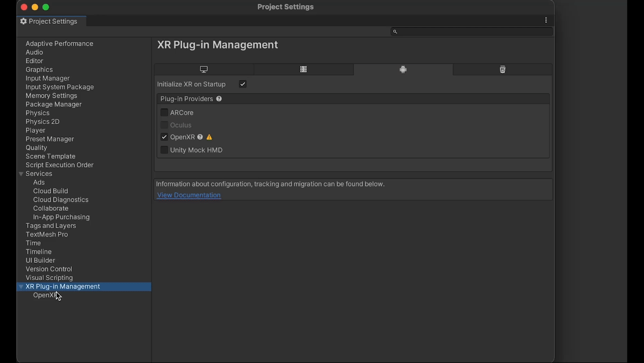Click into the settings search field
Screen dimensions: 644x363
(472, 32)
